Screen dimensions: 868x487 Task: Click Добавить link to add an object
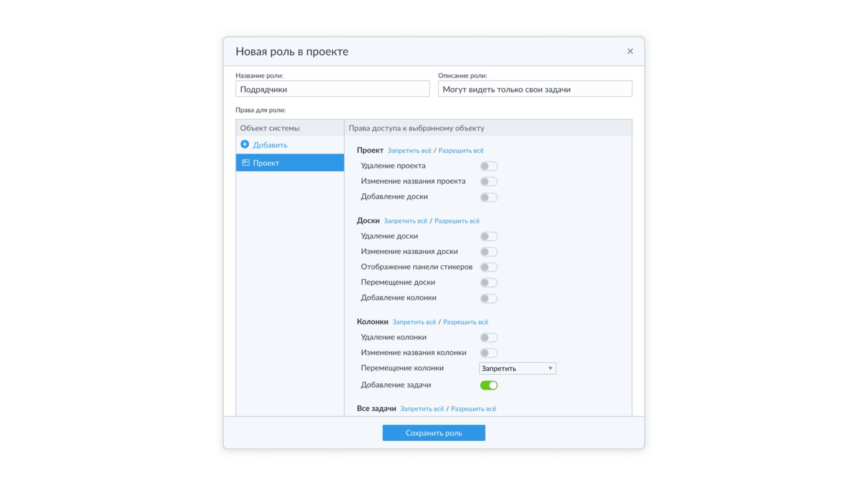coord(270,145)
